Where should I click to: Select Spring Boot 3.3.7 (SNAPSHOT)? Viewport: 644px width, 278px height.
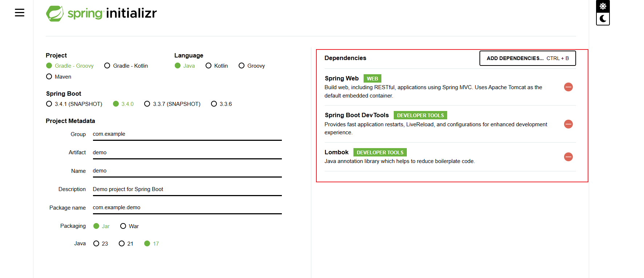(x=172, y=104)
